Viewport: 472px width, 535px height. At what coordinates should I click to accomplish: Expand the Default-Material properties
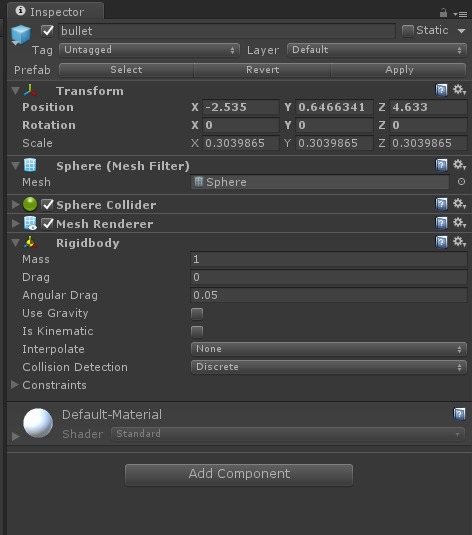(15, 436)
